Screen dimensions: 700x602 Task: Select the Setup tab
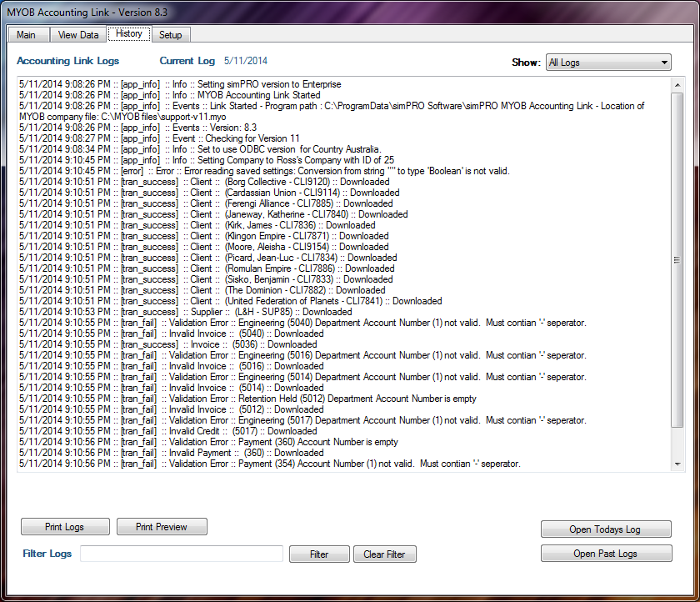(x=171, y=35)
